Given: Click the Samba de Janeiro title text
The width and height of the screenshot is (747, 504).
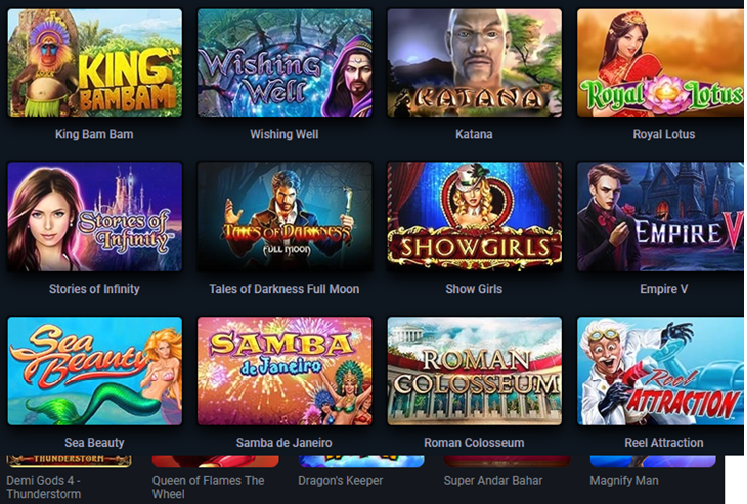Looking at the screenshot, I should [x=284, y=443].
